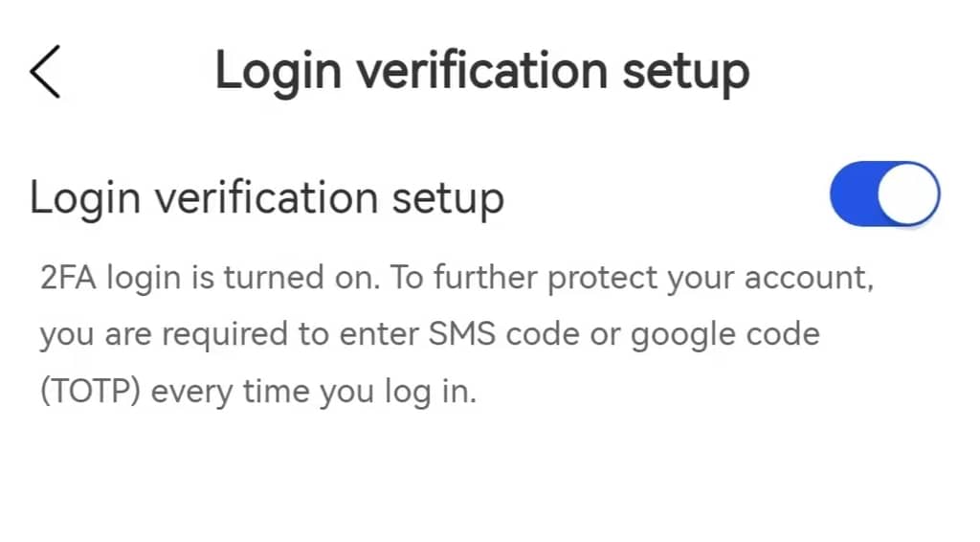Image resolution: width=980 pixels, height=542 pixels.
Task: Disable 2FA login with the blue switch
Action: 884,195
